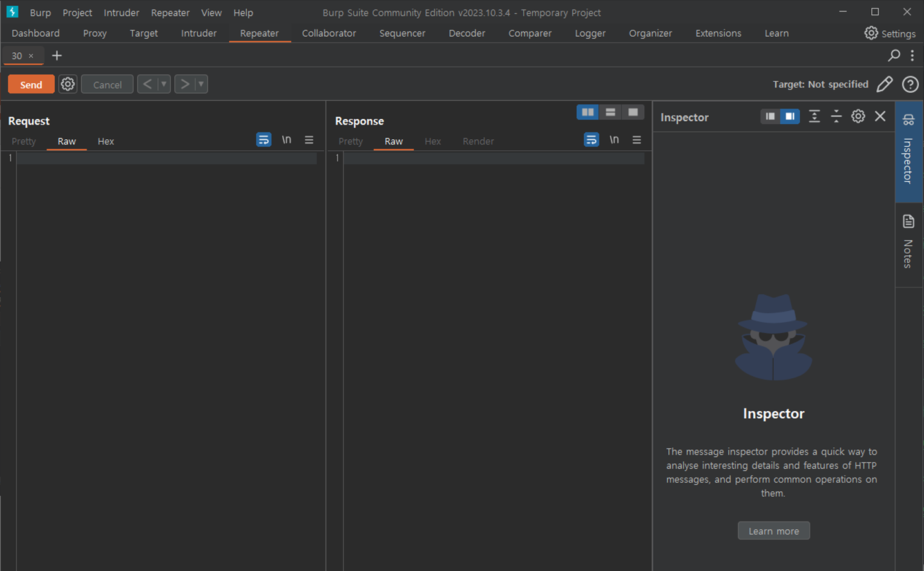Toggle word wrap in Response panel
924x571 pixels.
[591, 139]
